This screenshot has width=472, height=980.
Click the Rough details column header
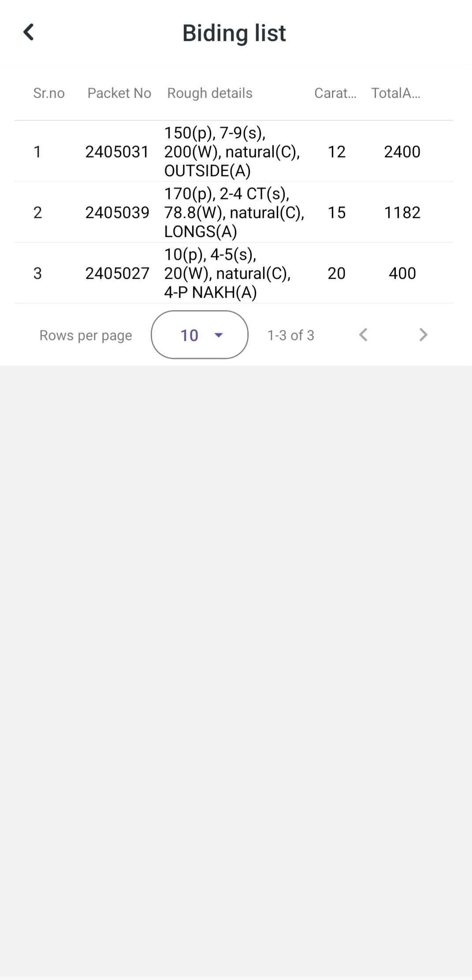[210, 93]
